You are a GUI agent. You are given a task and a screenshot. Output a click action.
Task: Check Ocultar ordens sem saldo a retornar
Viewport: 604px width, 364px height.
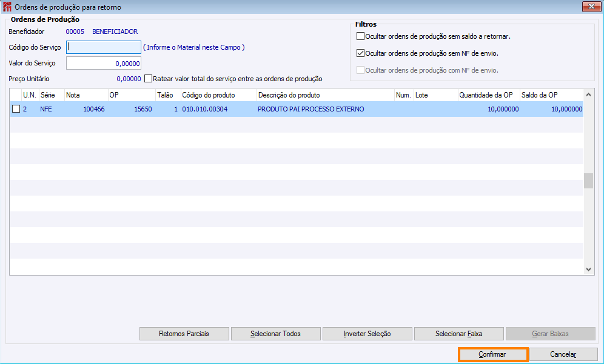[361, 36]
